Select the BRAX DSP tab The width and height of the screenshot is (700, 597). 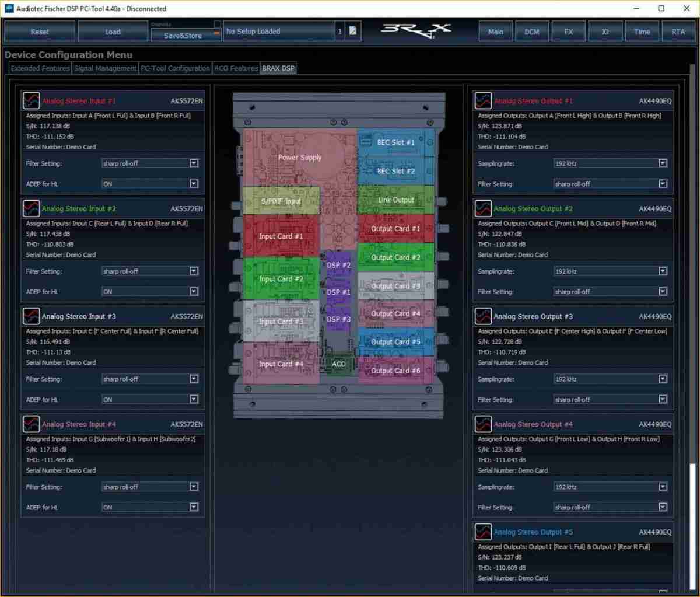pyautogui.click(x=278, y=68)
